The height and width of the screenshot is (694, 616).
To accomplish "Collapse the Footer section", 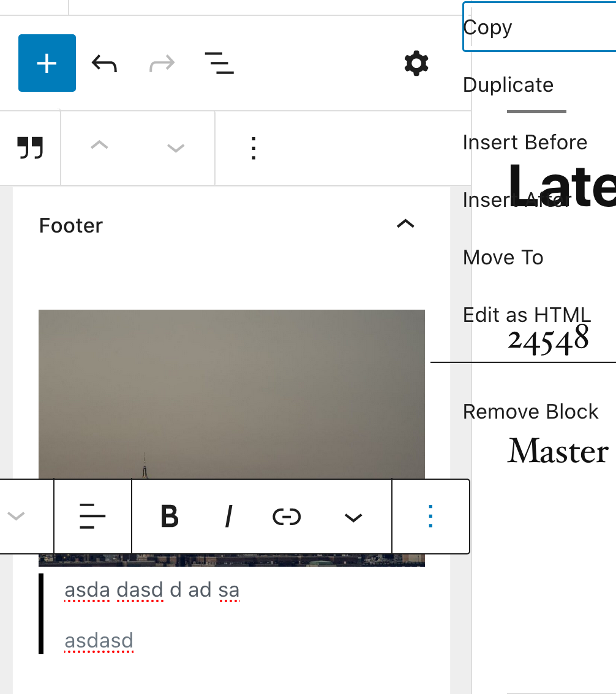I will [x=405, y=224].
